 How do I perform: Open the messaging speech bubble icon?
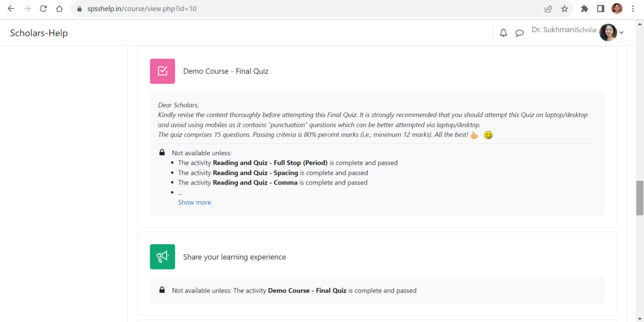click(519, 33)
